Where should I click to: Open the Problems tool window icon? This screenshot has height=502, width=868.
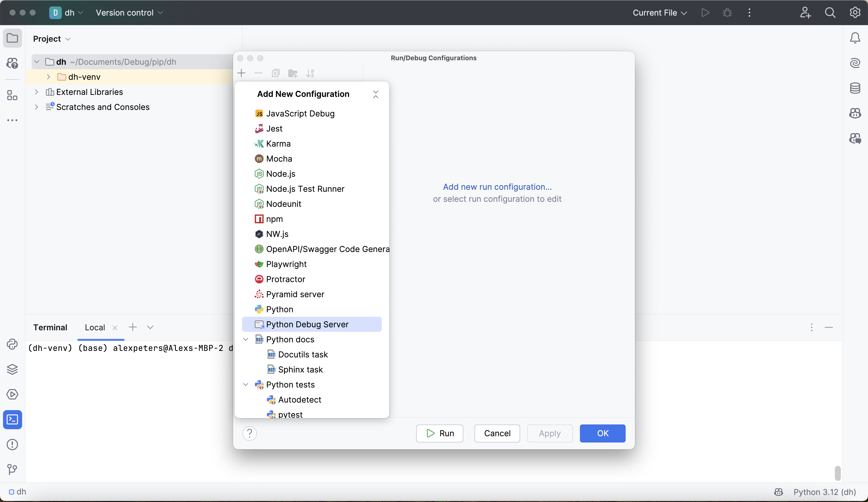coord(12,445)
